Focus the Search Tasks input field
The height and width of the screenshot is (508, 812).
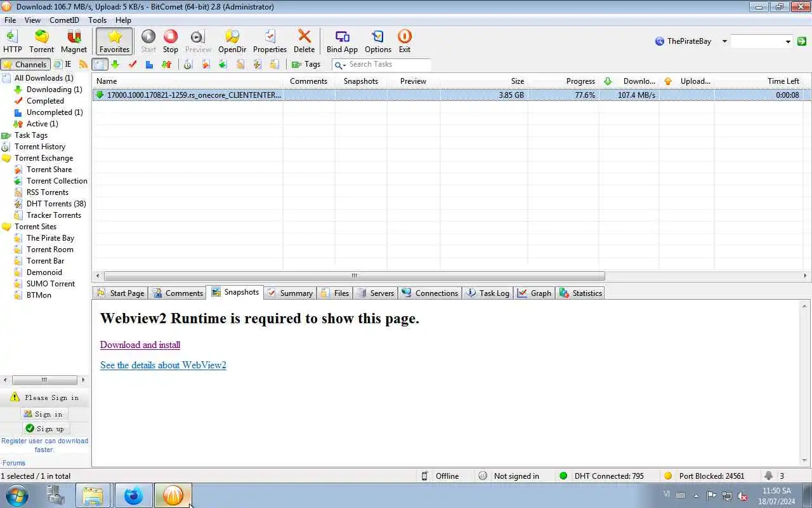click(388, 64)
